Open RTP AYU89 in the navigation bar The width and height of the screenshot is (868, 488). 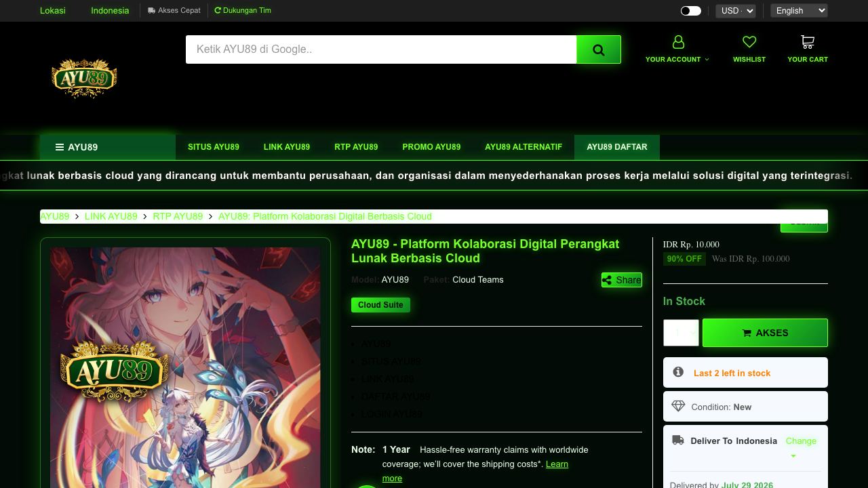point(356,147)
